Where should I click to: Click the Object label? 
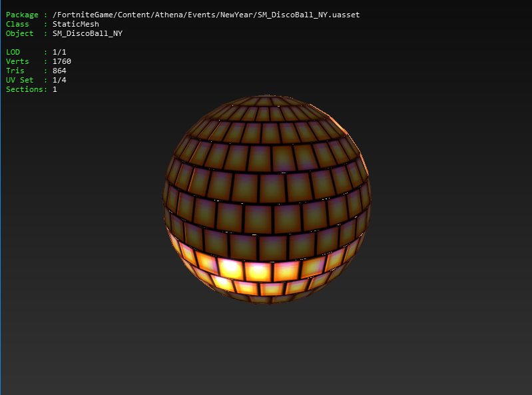click(x=20, y=33)
